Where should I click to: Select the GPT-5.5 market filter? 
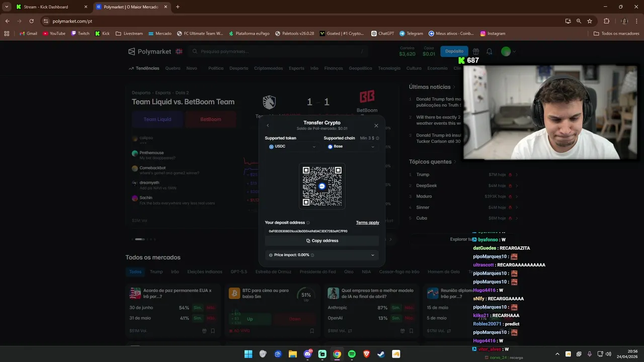coord(239,272)
